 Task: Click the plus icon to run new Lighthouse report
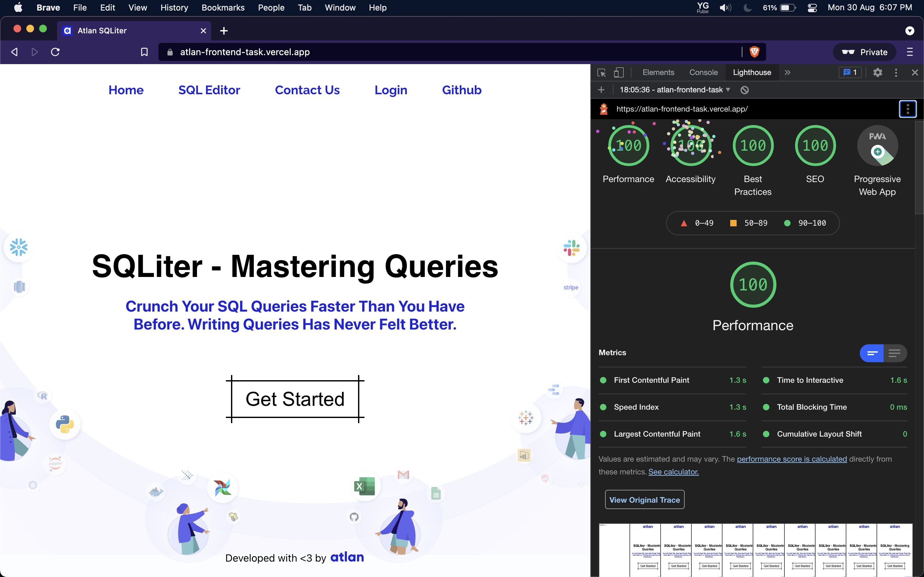(x=602, y=90)
